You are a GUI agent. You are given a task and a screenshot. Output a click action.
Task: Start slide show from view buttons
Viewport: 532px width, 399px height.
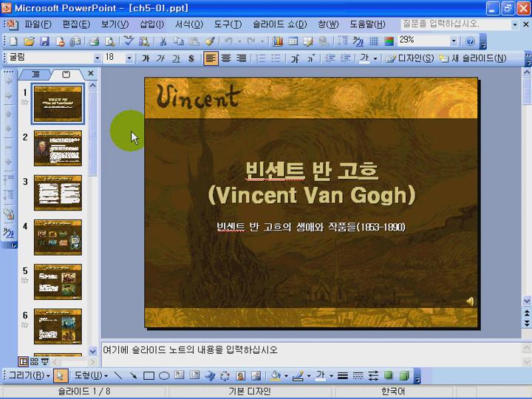[45, 361]
